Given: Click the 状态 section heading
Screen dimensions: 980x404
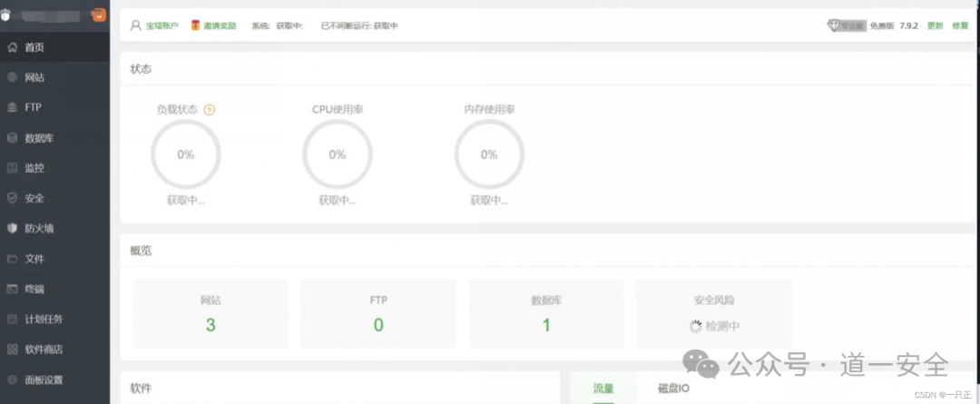Looking at the screenshot, I should click(141, 69).
